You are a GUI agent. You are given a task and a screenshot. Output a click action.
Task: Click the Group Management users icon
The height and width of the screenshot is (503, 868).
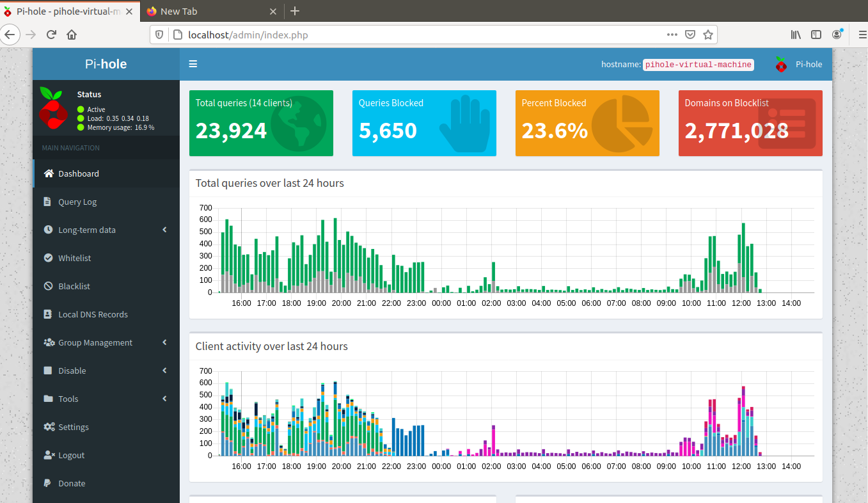(49, 342)
